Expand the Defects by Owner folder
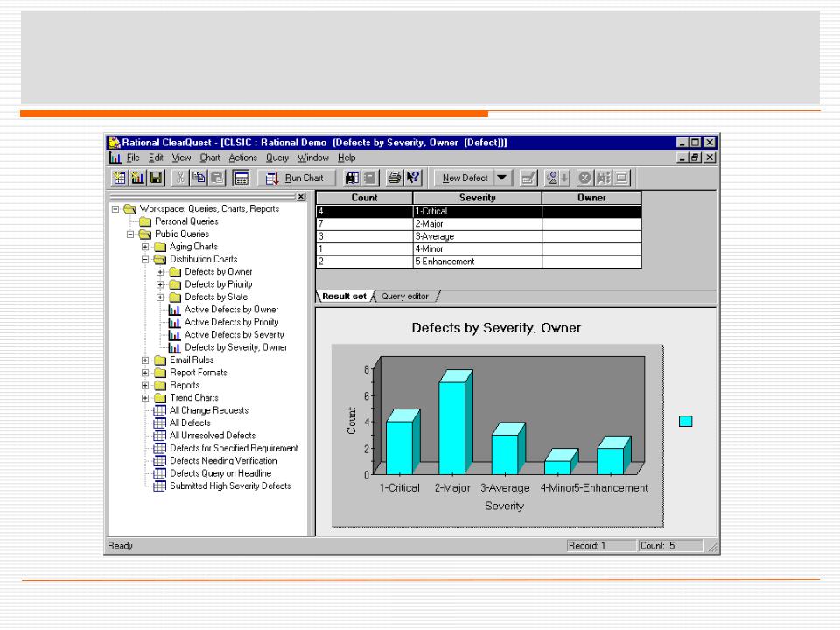840x630 pixels. [160, 272]
